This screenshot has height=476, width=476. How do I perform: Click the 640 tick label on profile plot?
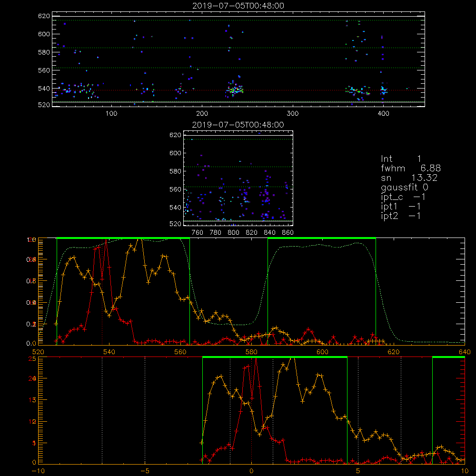coord(465,352)
